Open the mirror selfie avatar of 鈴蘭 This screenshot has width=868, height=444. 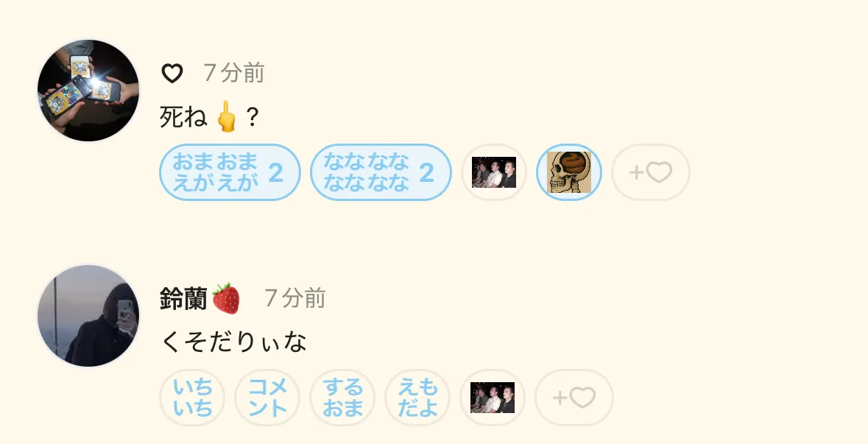(x=88, y=316)
